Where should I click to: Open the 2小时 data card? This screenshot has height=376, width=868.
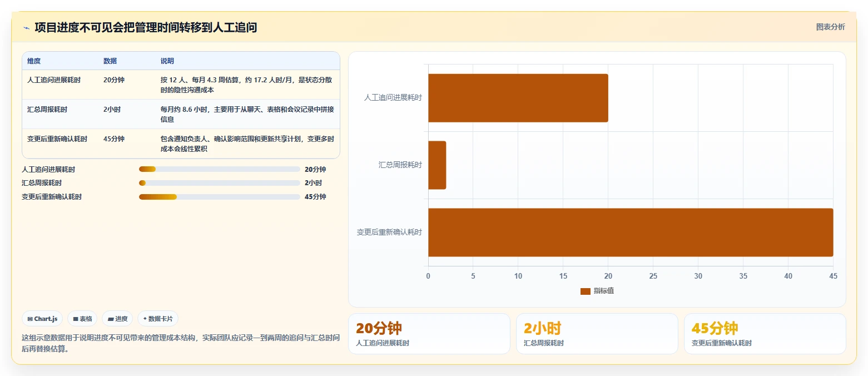pyautogui.click(x=597, y=334)
